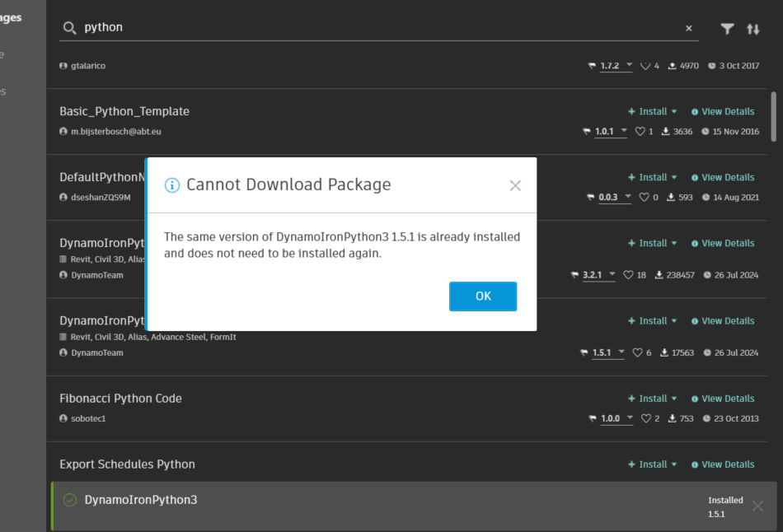
Task: Expand Install options arrow for Basic_Python_Template
Action: tap(674, 112)
